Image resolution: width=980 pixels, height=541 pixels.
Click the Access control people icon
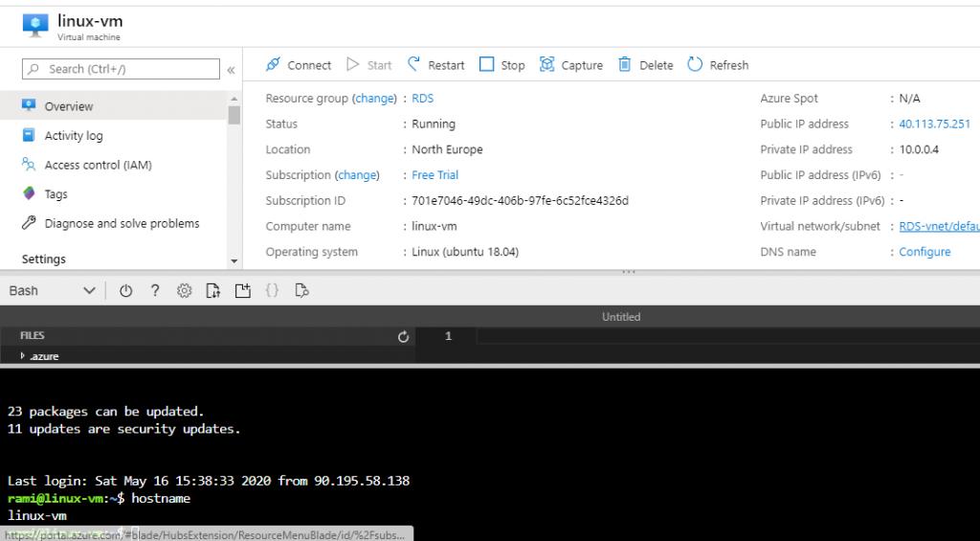(x=29, y=165)
